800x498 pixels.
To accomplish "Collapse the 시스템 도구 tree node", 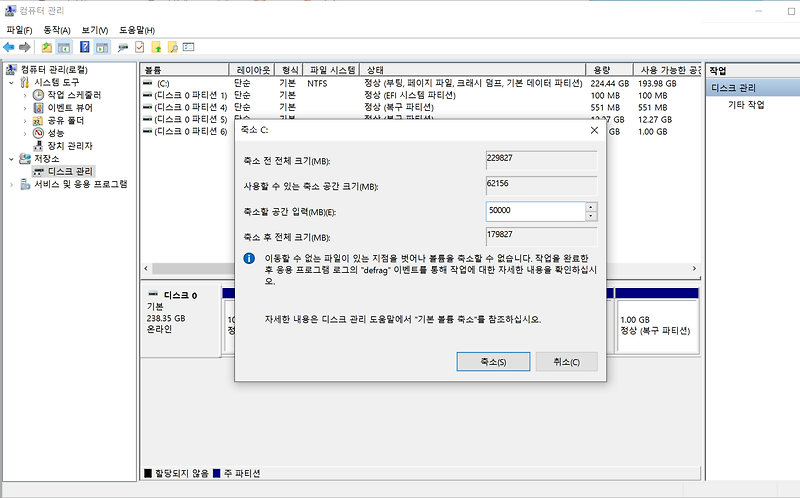I will (x=11, y=82).
